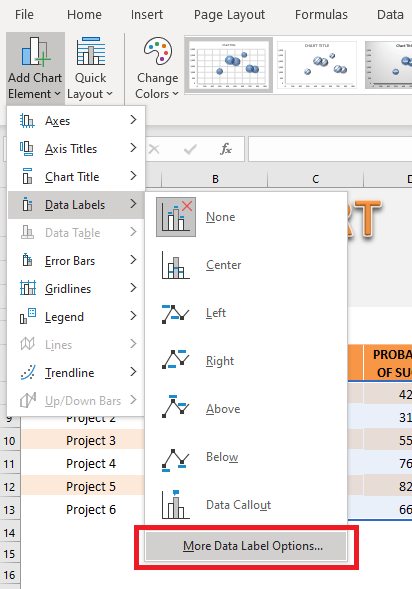Select the Right data label icon
The width and height of the screenshot is (412, 589).
(x=176, y=361)
